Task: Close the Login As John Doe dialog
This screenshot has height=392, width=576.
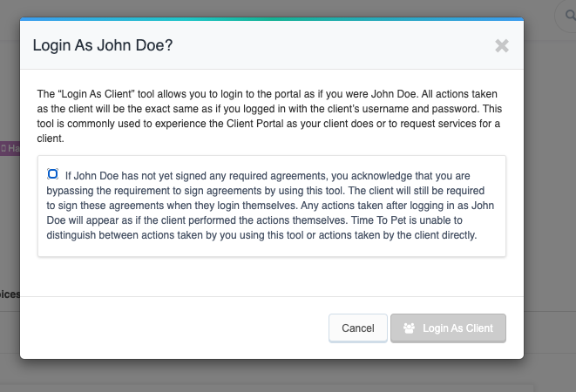Action: tap(501, 46)
